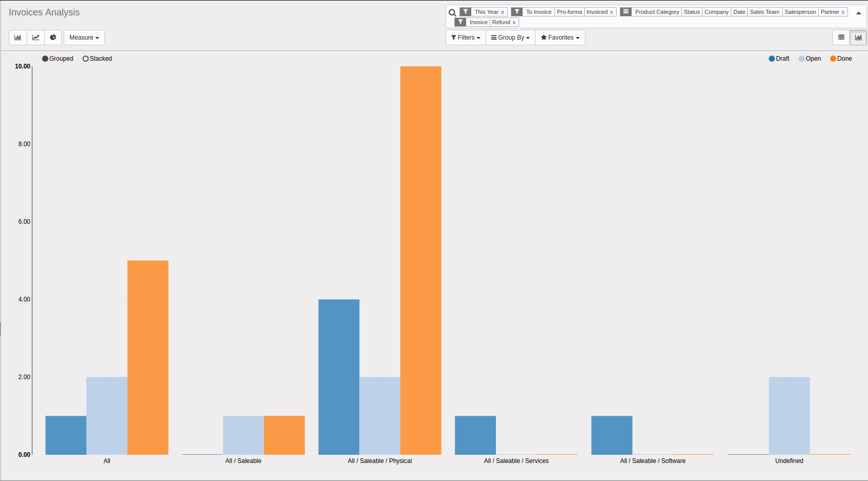Click the Done bar for All
This screenshot has height=481, width=868.
pos(148,358)
